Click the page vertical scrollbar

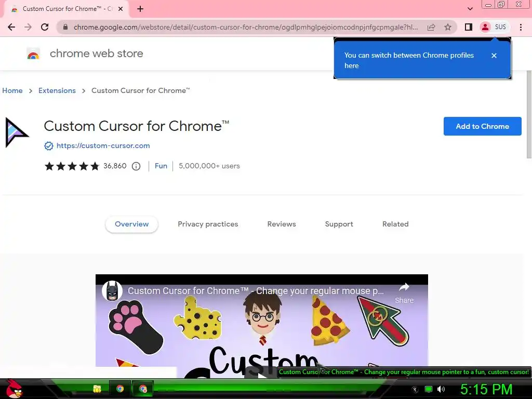[528, 114]
